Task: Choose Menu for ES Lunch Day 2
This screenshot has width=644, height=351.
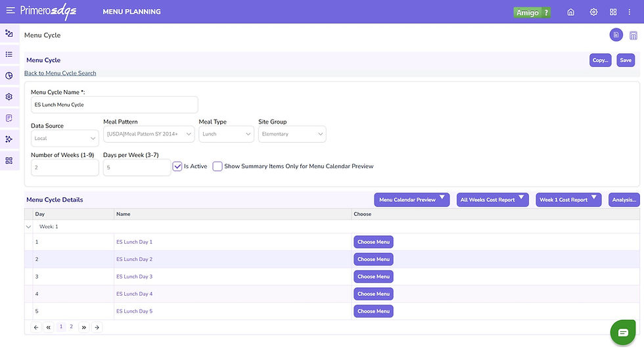Action: pos(373,259)
